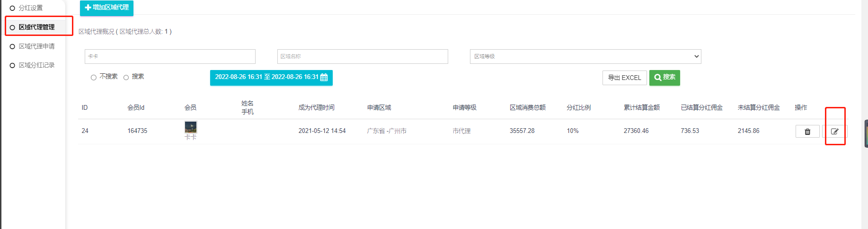Open the 区域等级 dropdown

(585, 56)
